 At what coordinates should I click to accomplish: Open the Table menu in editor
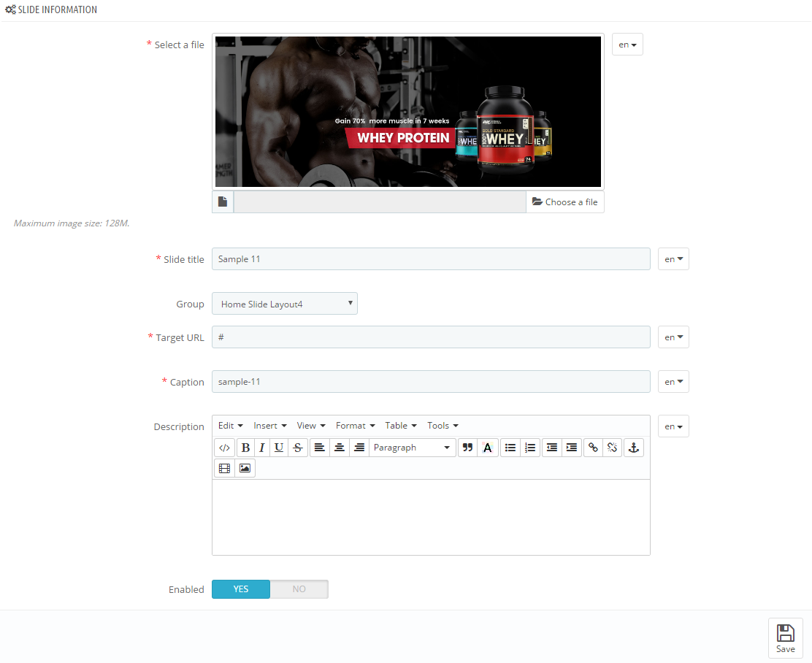[x=401, y=426]
